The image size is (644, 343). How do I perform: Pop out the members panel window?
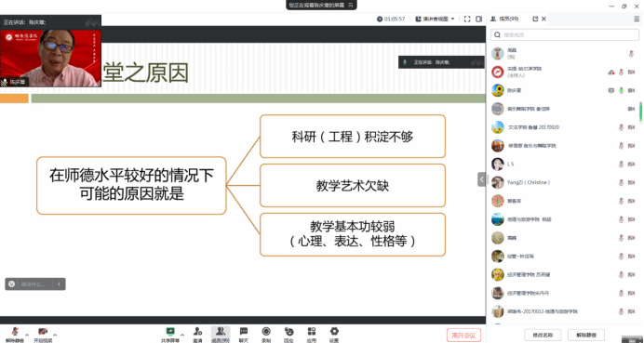tap(535, 19)
